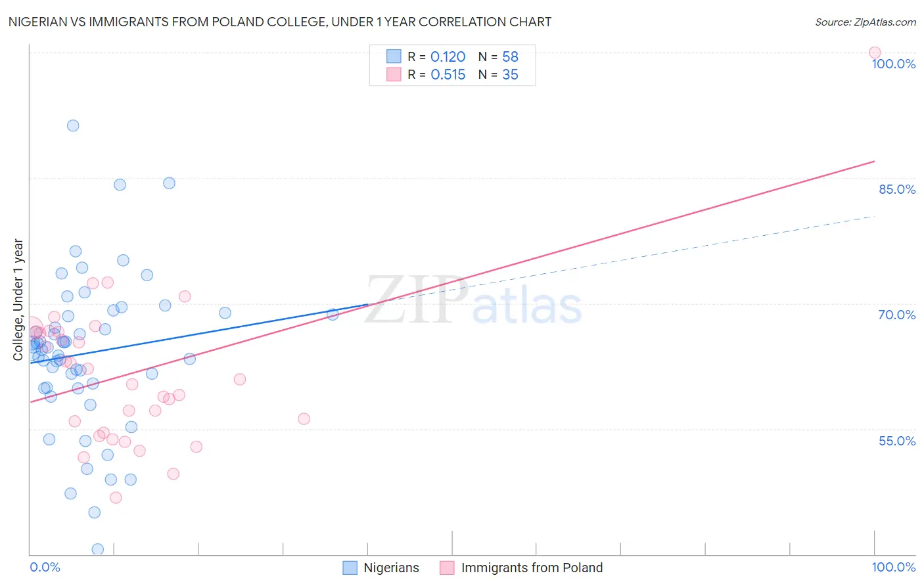Click the 0.0% x-axis label
This screenshot has height=586, width=924.
pyautogui.click(x=45, y=567)
